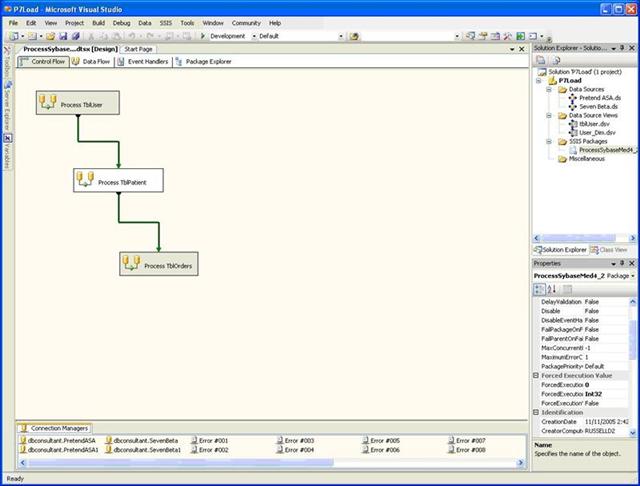Switch to the Control Flow tab
Image resolution: width=640 pixels, height=486 pixels.
[x=43, y=62]
